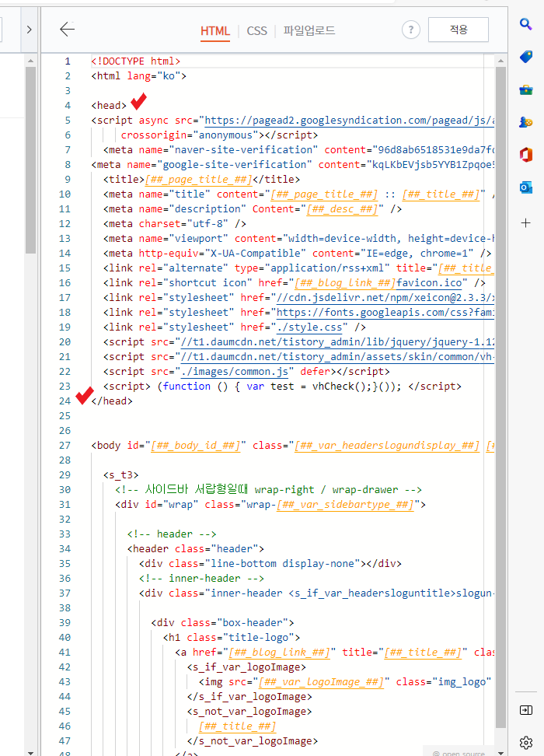Screen dimensions: 544x756
Task: Click the [##_page_title_##] in title tag
Action: pyautogui.click(x=198, y=180)
